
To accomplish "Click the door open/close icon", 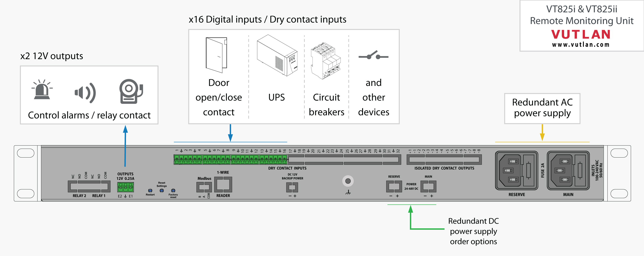I will [216, 55].
